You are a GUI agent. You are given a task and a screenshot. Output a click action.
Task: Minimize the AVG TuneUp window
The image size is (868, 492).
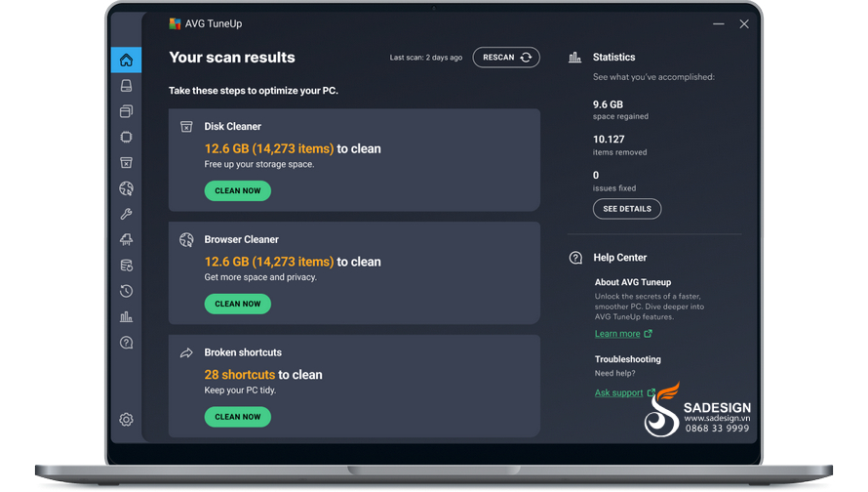719,23
